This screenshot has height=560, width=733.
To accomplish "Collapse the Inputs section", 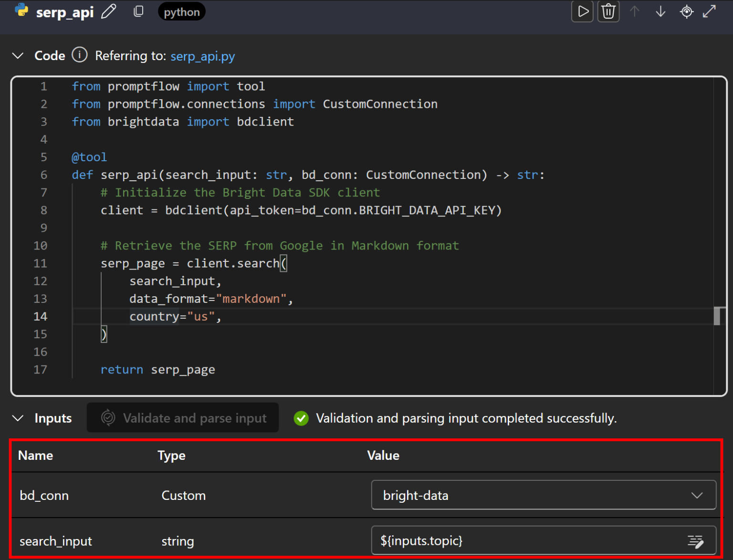I will point(18,418).
